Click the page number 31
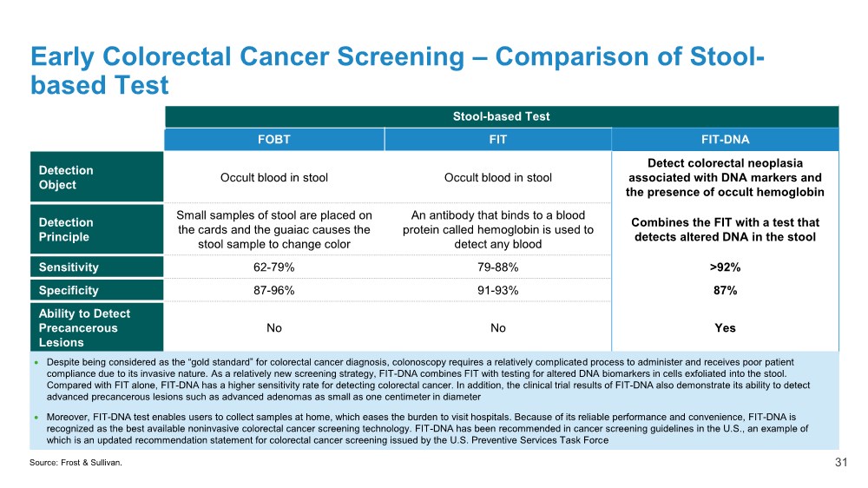Image resolution: width=868 pixels, height=488 pixels. 839,463
